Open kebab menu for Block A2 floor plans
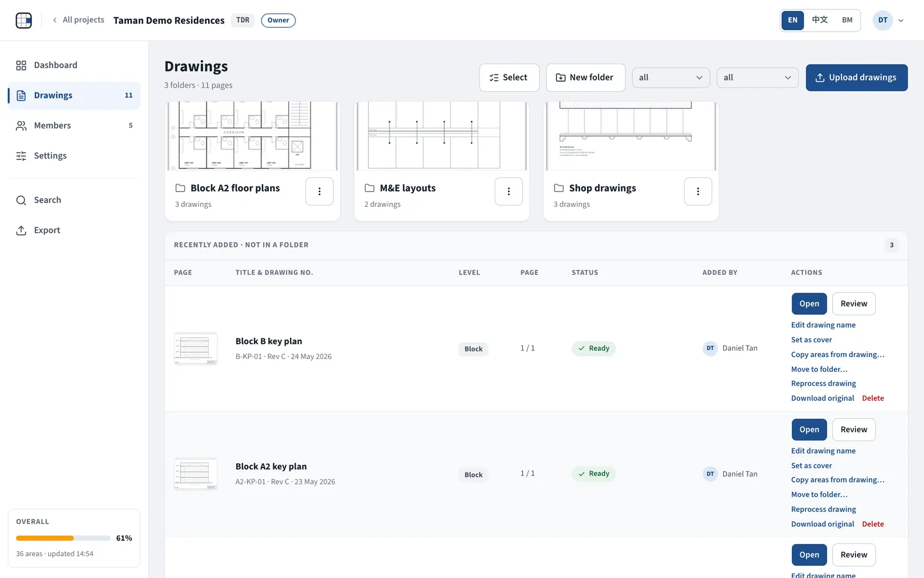The image size is (924, 578). [x=320, y=191]
